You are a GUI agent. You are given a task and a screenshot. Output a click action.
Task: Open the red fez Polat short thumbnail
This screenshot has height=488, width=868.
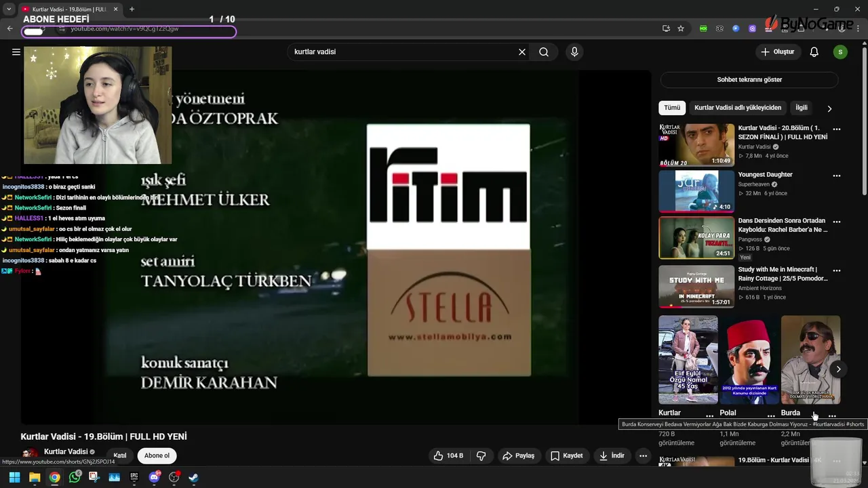[x=749, y=360]
